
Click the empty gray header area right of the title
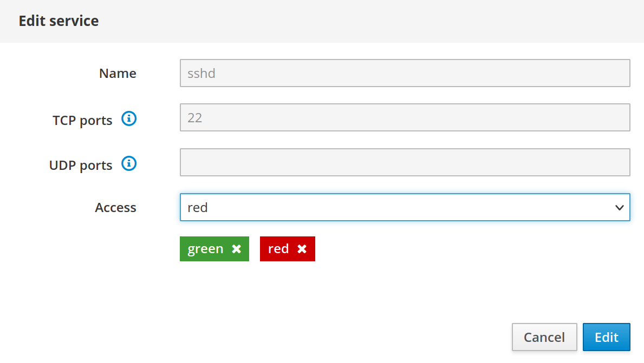click(379, 21)
